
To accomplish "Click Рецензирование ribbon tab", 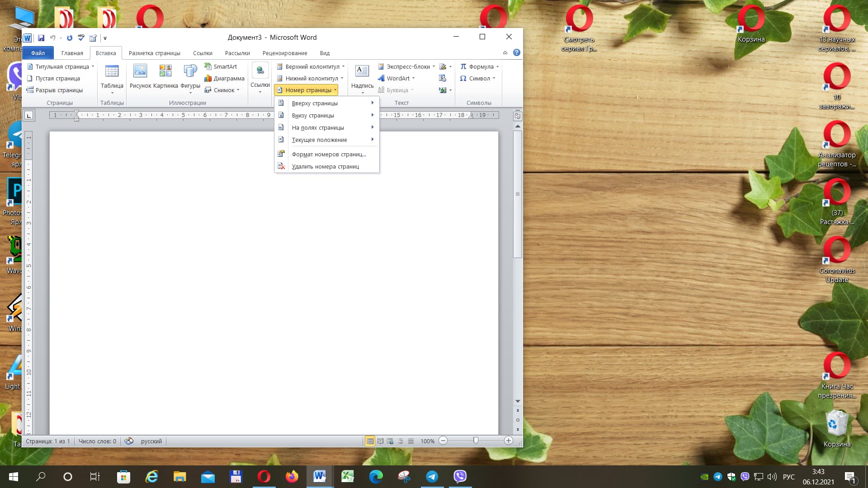I will click(x=284, y=53).
